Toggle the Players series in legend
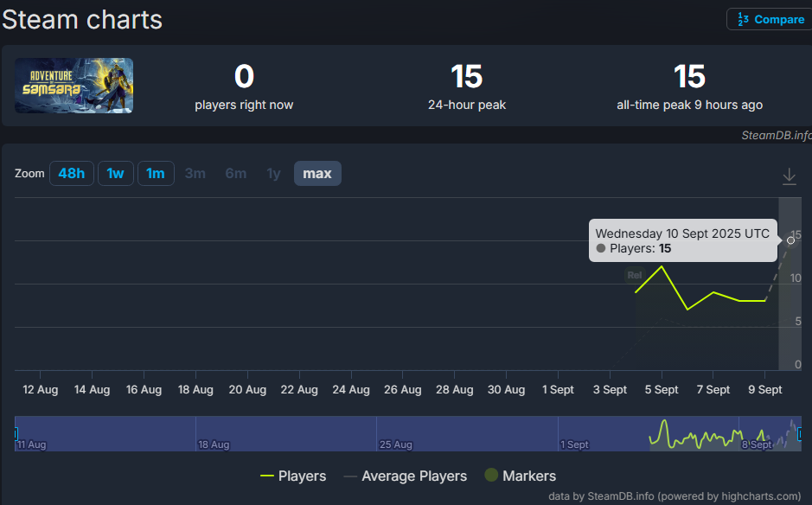The height and width of the screenshot is (505, 812). click(293, 476)
